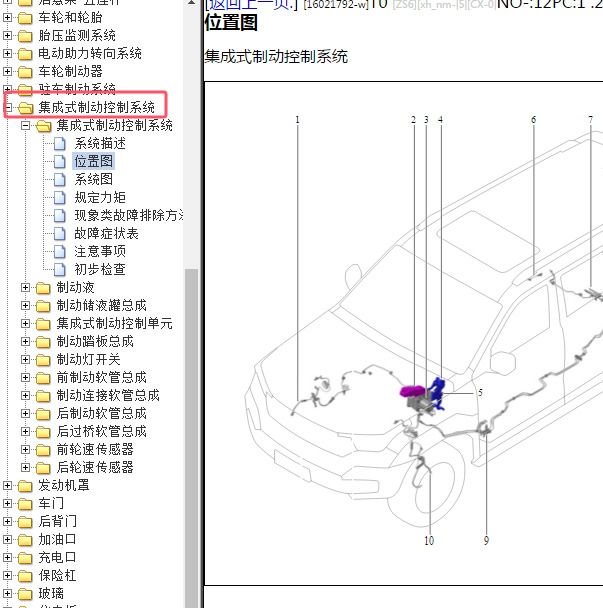Image resolution: width=603 pixels, height=608 pixels.
Task: Click the 制动液 folder icon
Action: pos(43,288)
